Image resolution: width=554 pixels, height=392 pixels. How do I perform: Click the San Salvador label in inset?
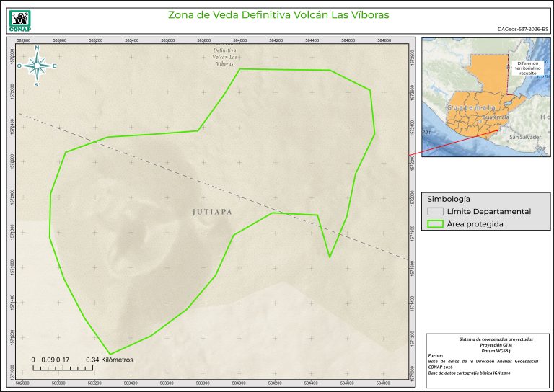524,136
